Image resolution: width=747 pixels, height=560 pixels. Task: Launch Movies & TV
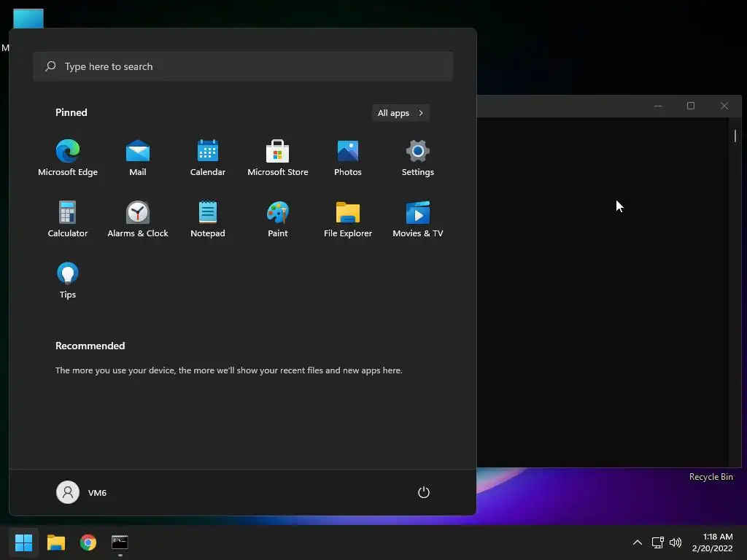(418, 219)
